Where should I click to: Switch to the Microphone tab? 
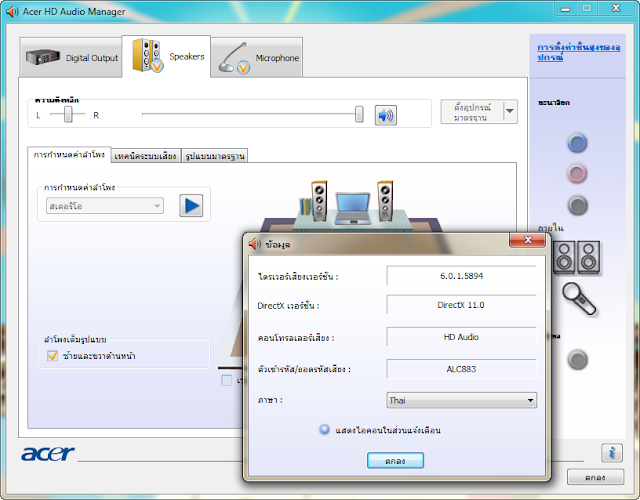point(257,58)
